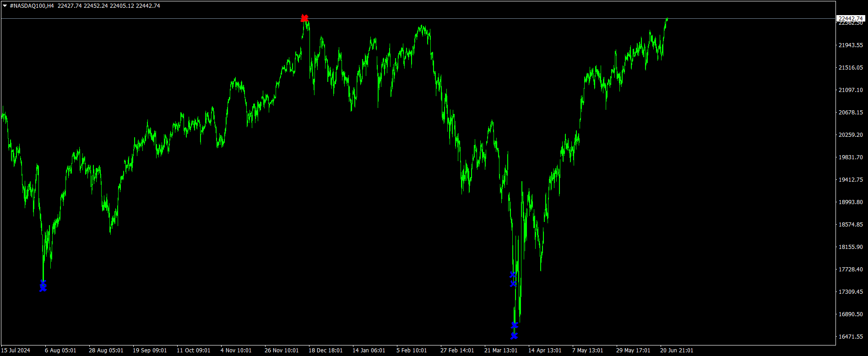Click the topmost blue X marker near March
This screenshot has width=868, height=356.
[513, 275]
